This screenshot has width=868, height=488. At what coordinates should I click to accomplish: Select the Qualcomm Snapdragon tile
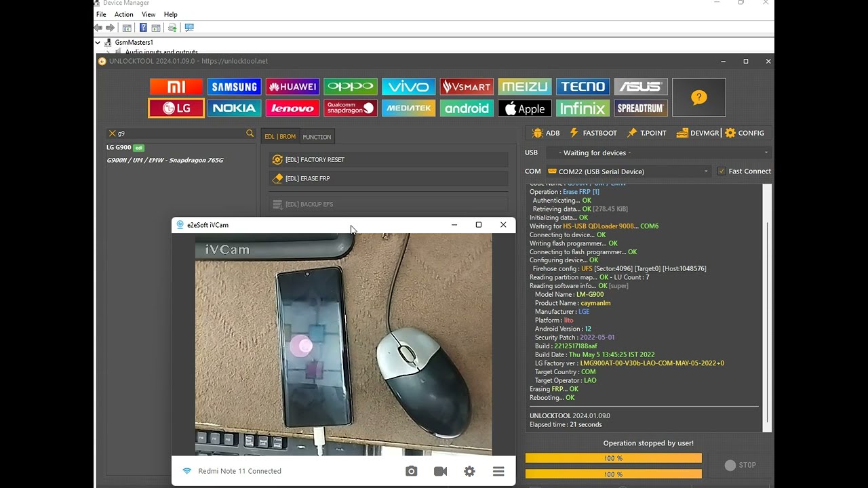pos(351,108)
